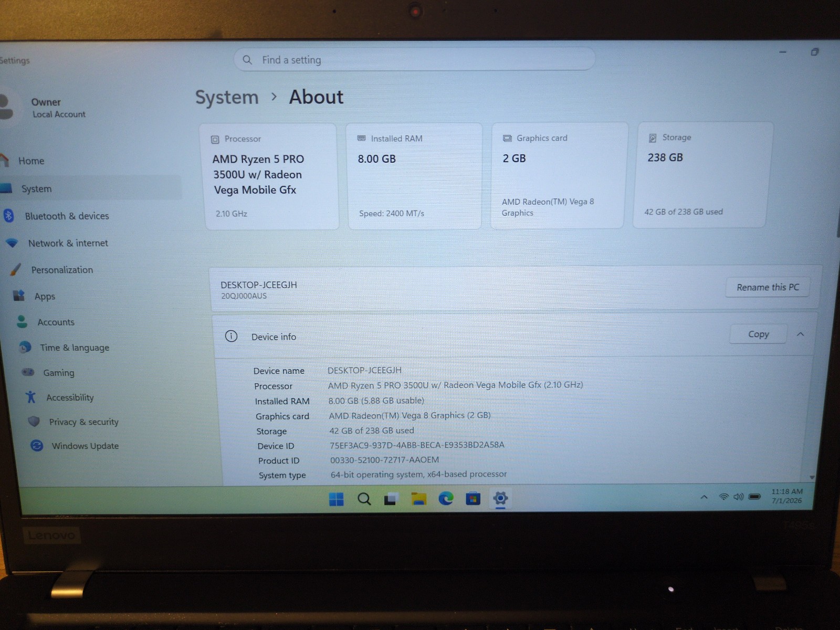Open Microsoft Store from the taskbar
840x630 pixels.
tap(473, 498)
